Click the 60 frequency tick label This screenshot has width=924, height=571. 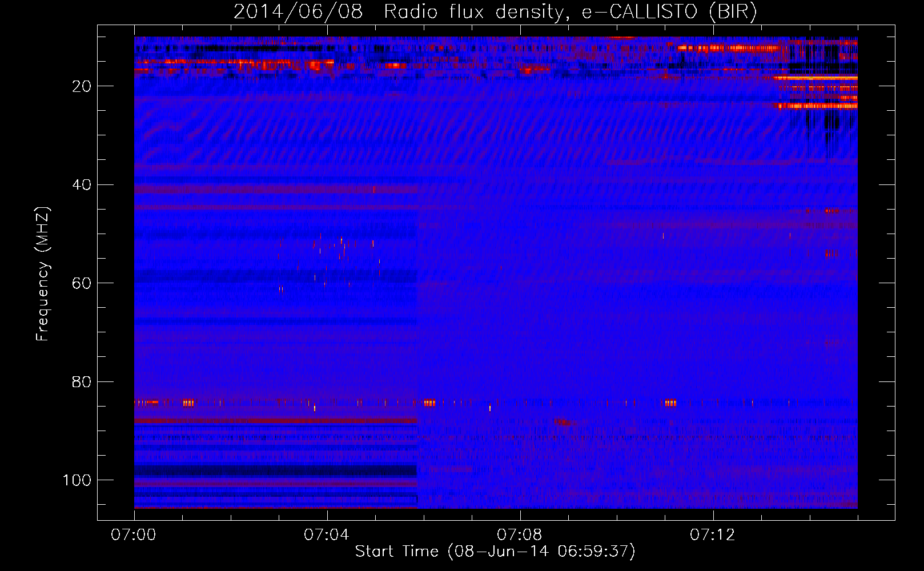click(82, 283)
